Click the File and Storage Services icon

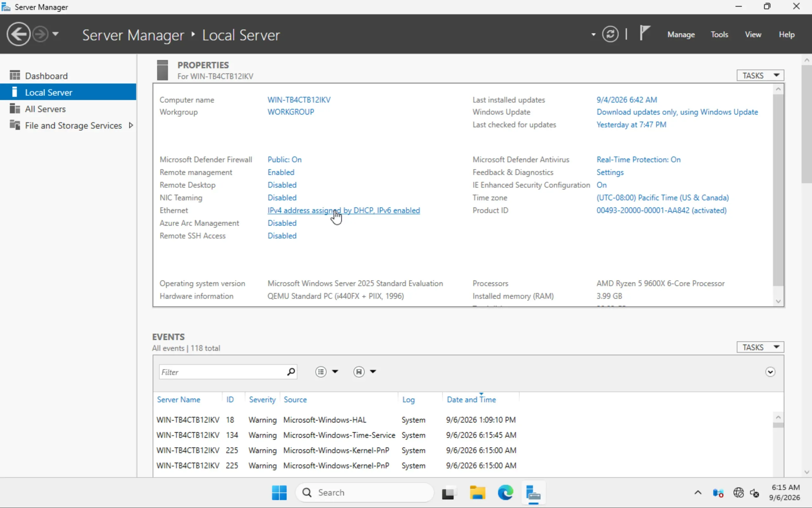point(15,125)
